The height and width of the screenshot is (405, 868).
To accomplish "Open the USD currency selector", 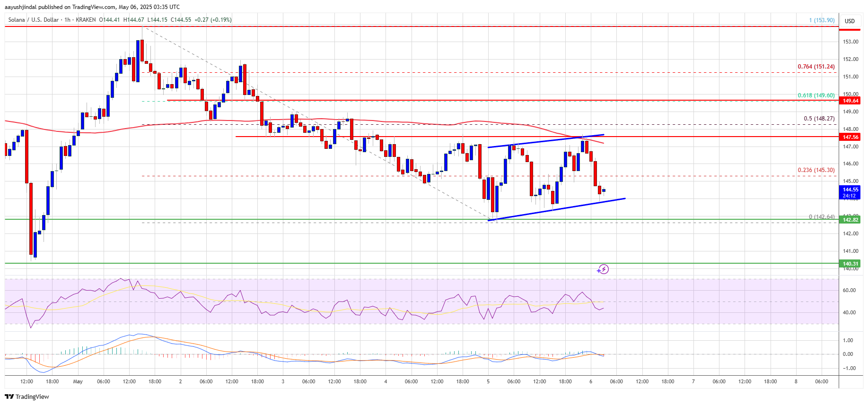I will pyautogui.click(x=850, y=21).
